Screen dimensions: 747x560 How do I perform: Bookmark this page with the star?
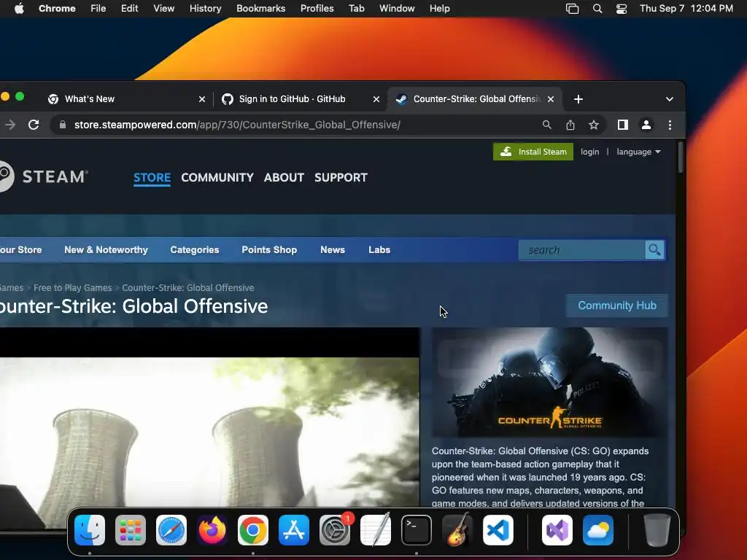point(594,125)
